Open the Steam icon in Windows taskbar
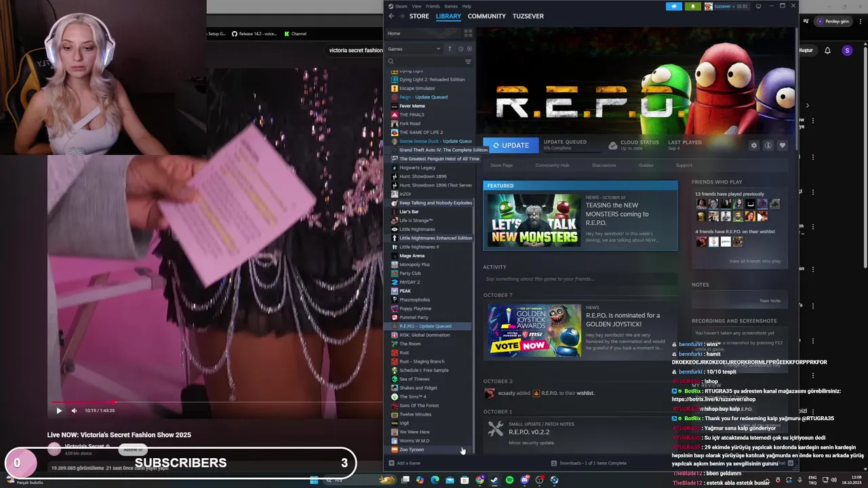This screenshot has width=868, height=488. coord(494,480)
